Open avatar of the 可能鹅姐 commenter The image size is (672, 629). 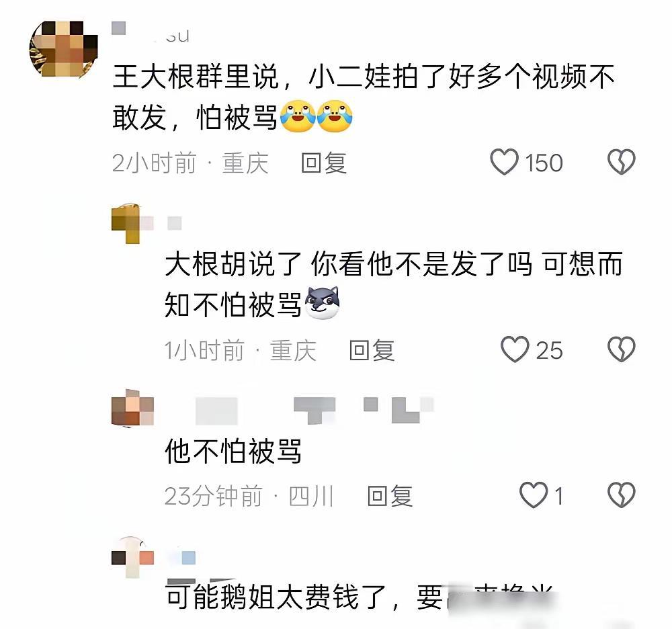coord(132,556)
